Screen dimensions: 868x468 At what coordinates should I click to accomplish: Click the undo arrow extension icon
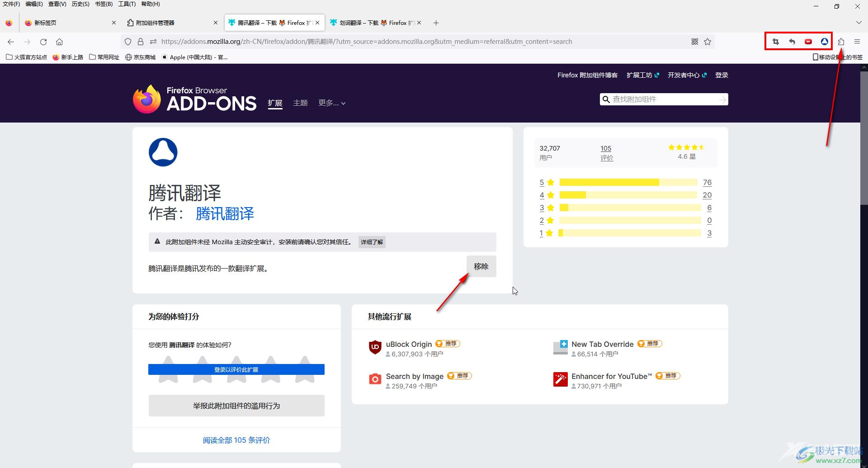coord(792,42)
